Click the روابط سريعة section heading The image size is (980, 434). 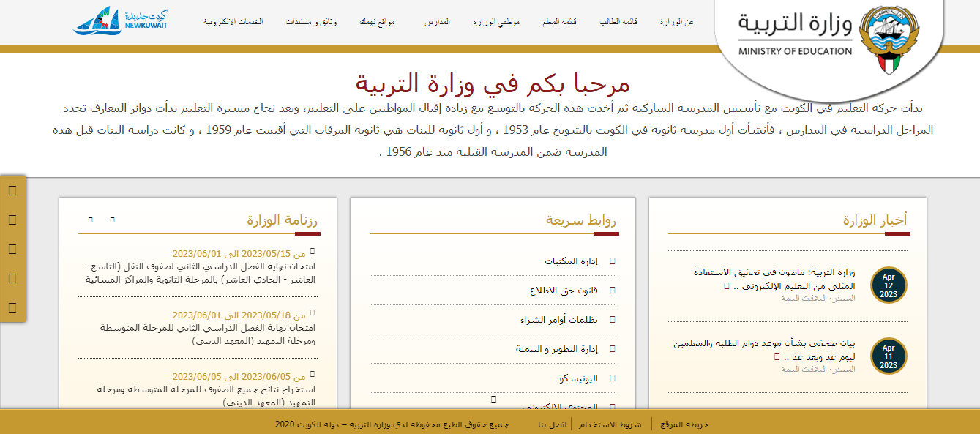582,220
